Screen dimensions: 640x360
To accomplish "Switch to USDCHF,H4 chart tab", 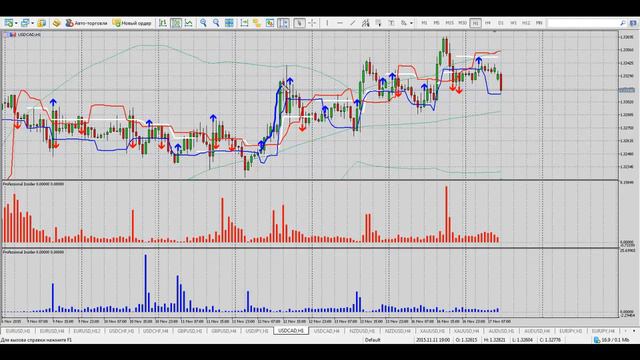I will [156, 331].
